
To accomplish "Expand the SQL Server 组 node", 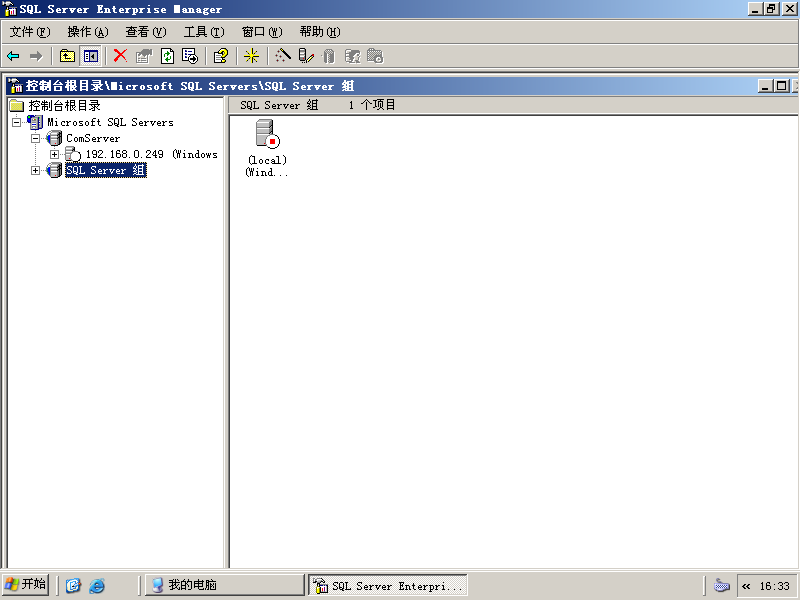I will tap(35, 170).
